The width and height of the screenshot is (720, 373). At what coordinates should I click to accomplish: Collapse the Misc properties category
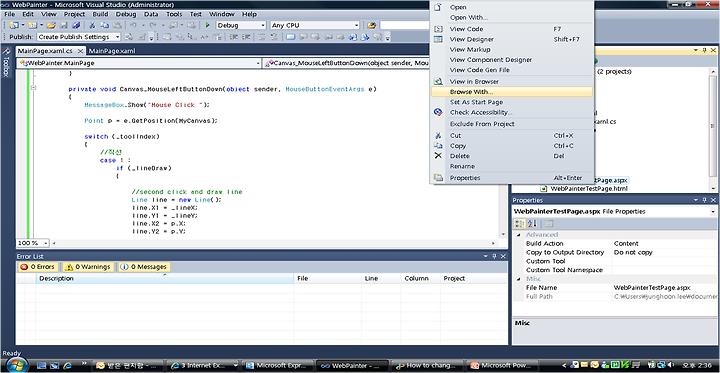[519, 279]
